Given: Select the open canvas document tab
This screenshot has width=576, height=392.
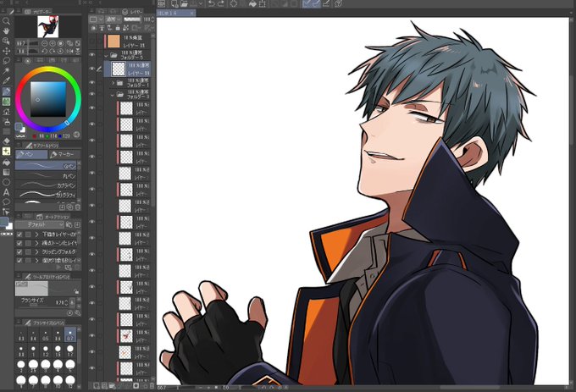Looking at the screenshot, I should [x=176, y=13].
